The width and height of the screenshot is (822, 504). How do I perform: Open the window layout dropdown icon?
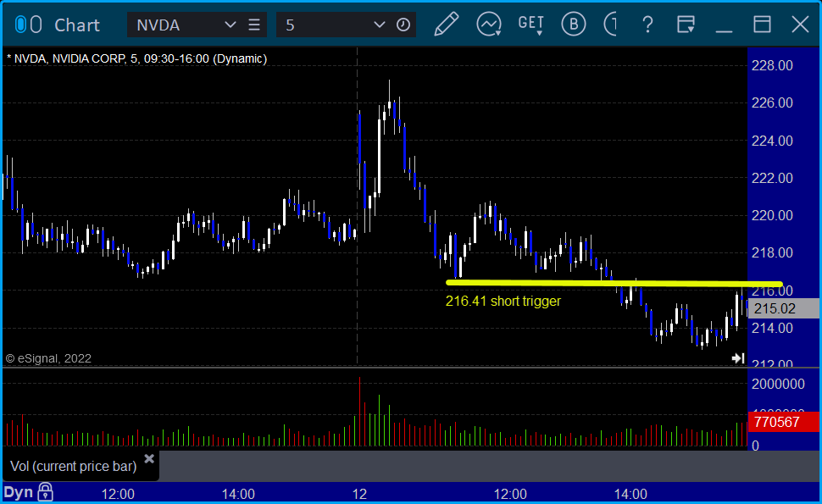(686, 25)
